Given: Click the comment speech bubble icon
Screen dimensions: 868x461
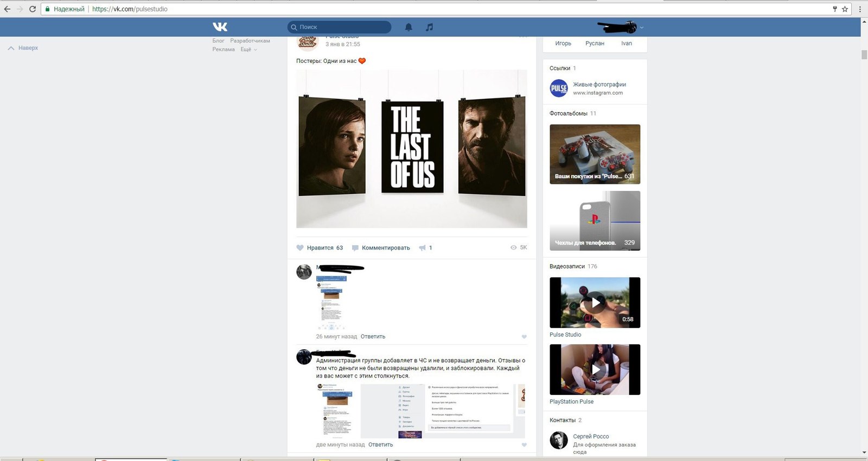Looking at the screenshot, I should 355,248.
